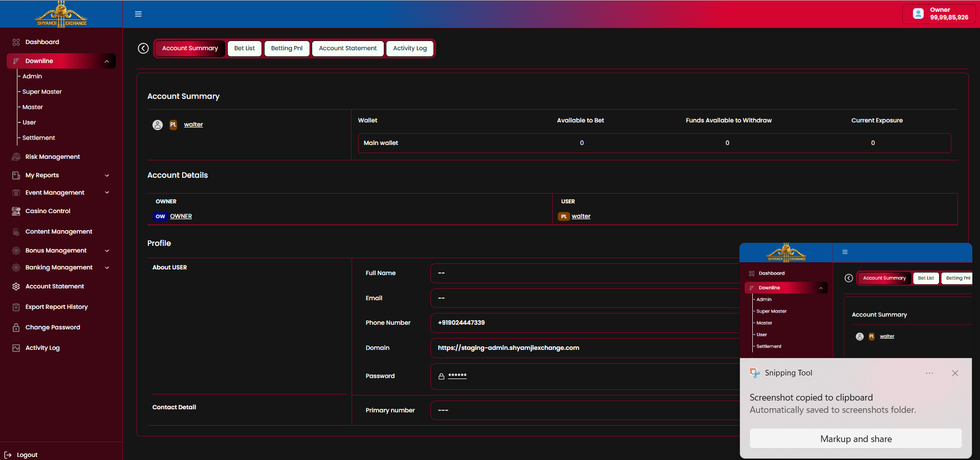
Task: Click the walter link in Account Summary
Action: coord(193,124)
